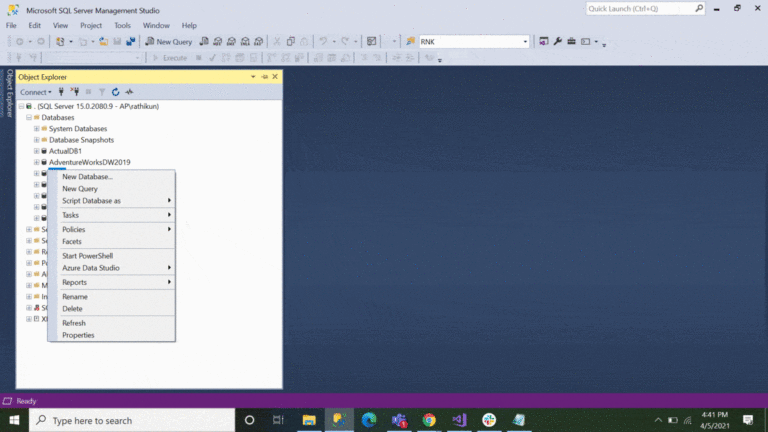Viewport: 768px width, 432px height.
Task: Click the Save All toolbar icon
Action: pos(130,42)
